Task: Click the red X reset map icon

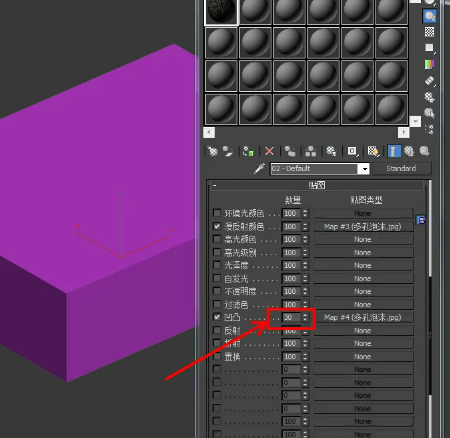Action: 269,151
